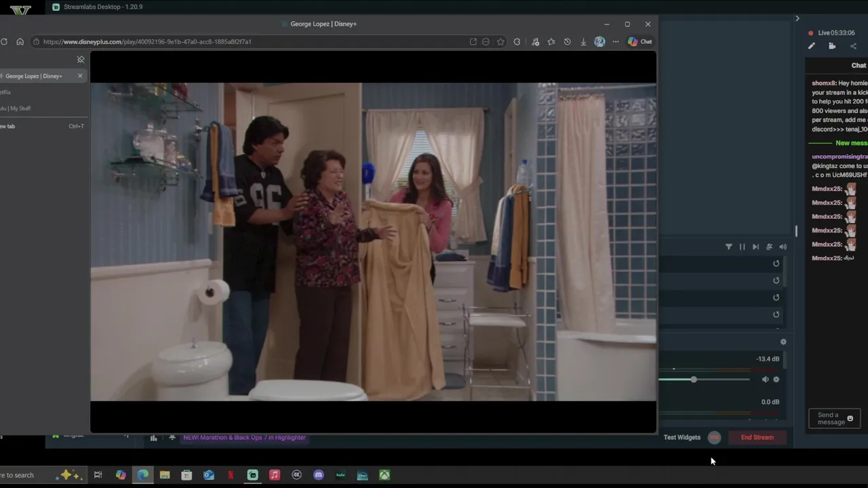
Task: Share the stream with the share icon
Action: pos(853,46)
